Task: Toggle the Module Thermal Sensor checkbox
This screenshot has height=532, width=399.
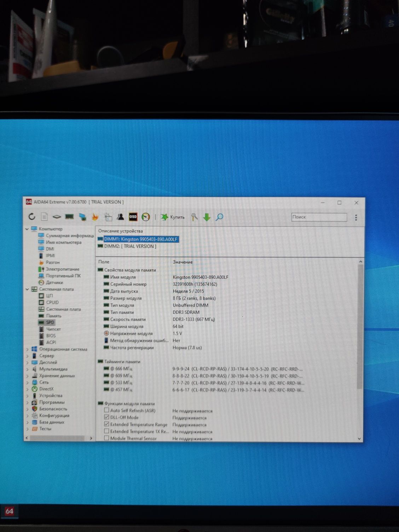Action: coord(106,438)
